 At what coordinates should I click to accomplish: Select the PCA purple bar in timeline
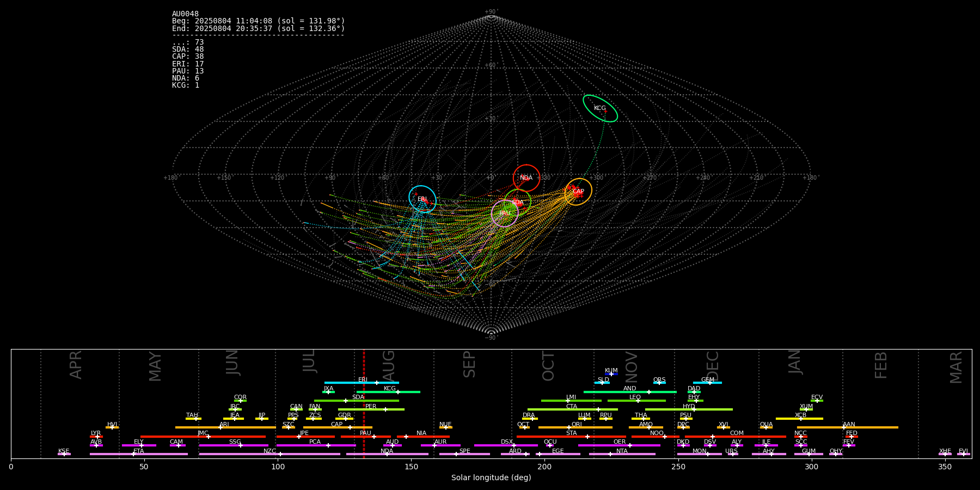click(x=316, y=445)
